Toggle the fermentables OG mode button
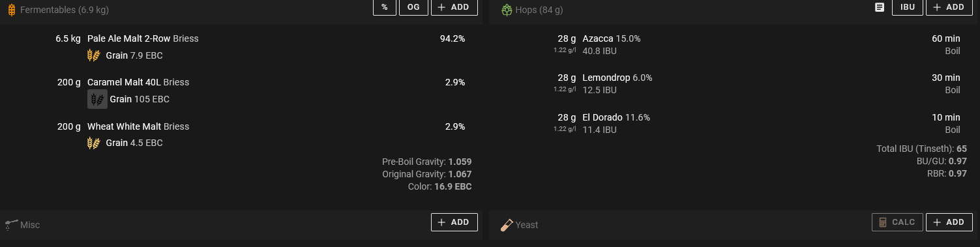Viewport: 980px width, 247px height. [413, 7]
